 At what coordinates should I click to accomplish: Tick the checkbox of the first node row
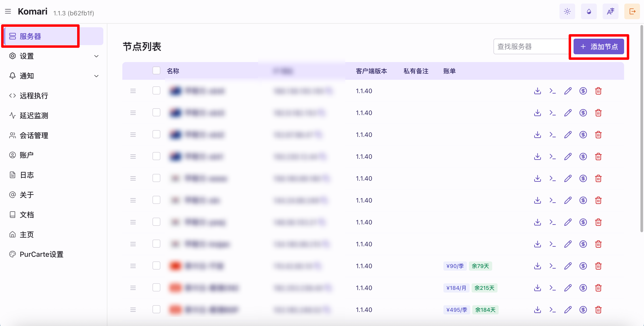pyautogui.click(x=156, y=91)
